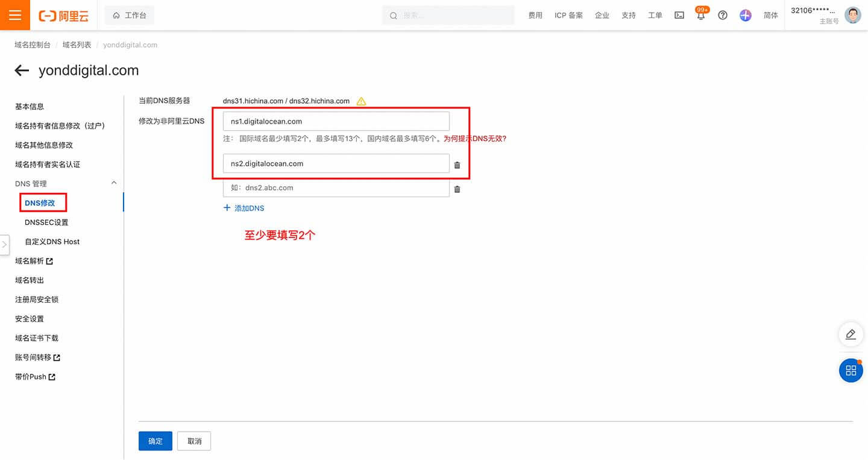Click 添加DNS to add a server

click(x=244, y=208)
